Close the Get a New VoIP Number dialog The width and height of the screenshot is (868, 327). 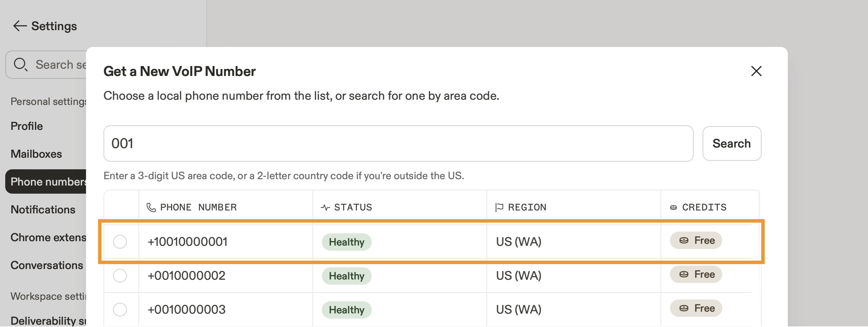(x=756, y=71)
